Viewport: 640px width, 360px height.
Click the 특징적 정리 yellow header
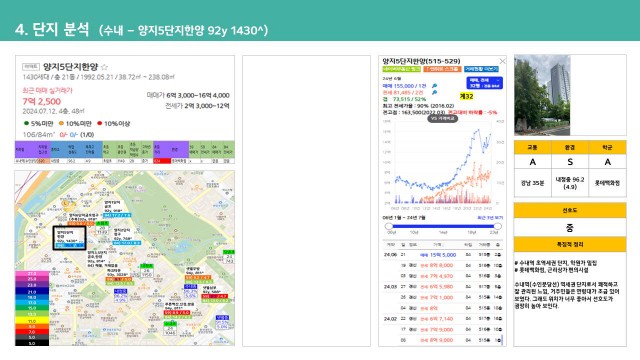[x=570, y=244]
